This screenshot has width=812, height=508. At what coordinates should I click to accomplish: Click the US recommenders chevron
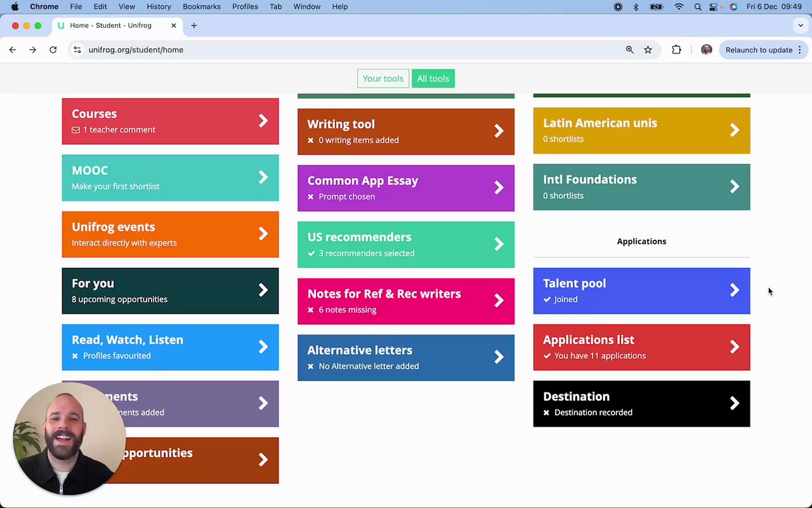(499, 244)
